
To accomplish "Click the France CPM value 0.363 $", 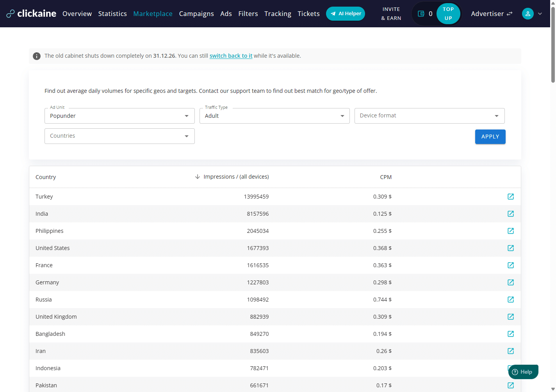I will (x=382, y=265).
